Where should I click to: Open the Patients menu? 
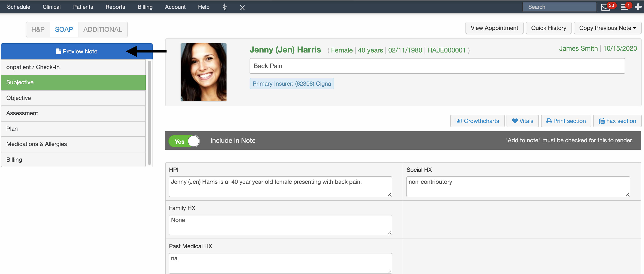coord(83,7)
